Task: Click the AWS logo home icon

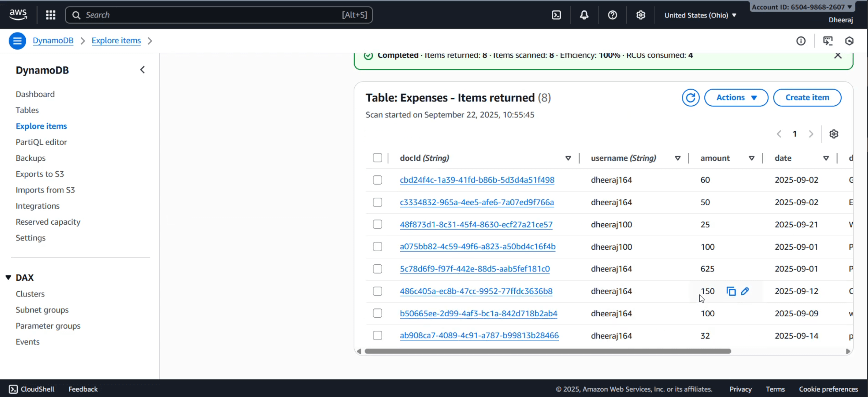Action: pos(18,15)
